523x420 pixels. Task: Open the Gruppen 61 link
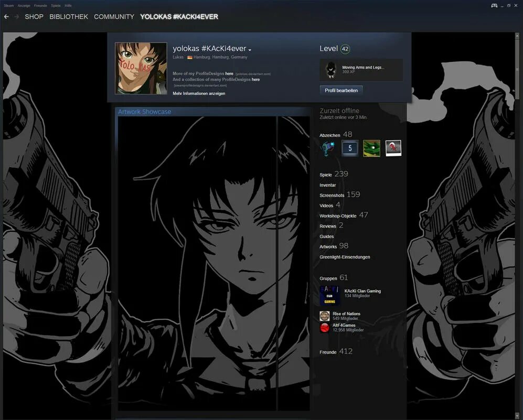tap(334, 278)
